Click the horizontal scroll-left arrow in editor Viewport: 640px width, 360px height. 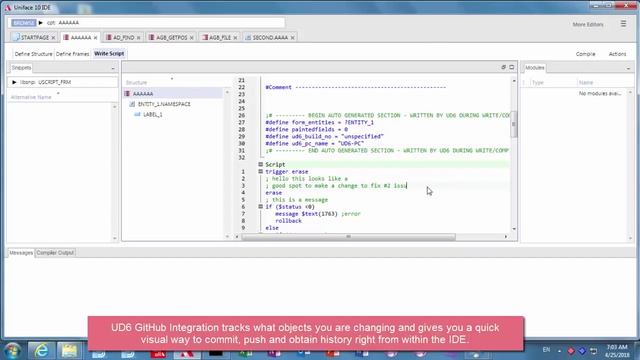(x=237, y=237)
